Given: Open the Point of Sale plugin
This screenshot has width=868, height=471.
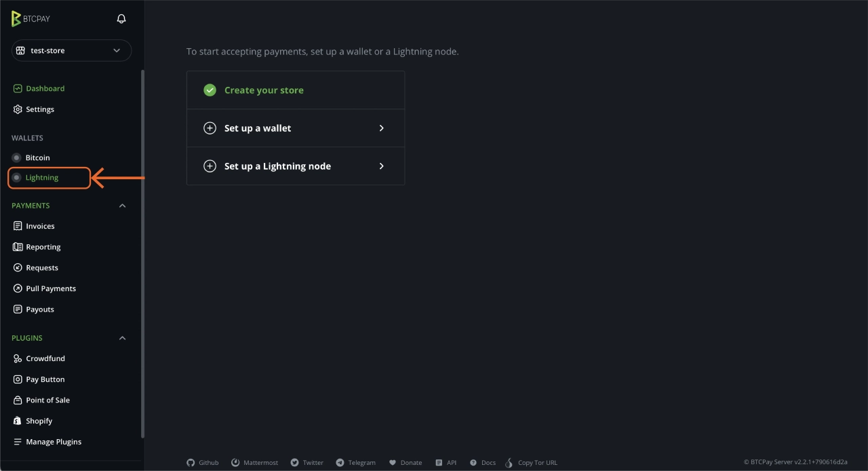Looking at the screenshot, I should pyautogui.click(x=47, y=400).
